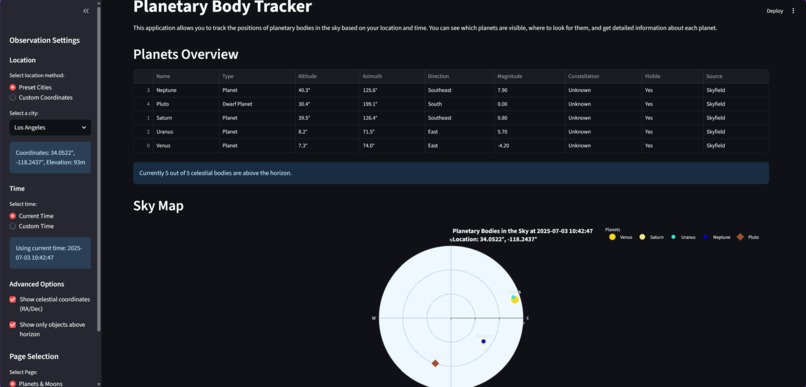806x387 pixels.
Task: Sort table by Name column header
Action: point(187,76)
